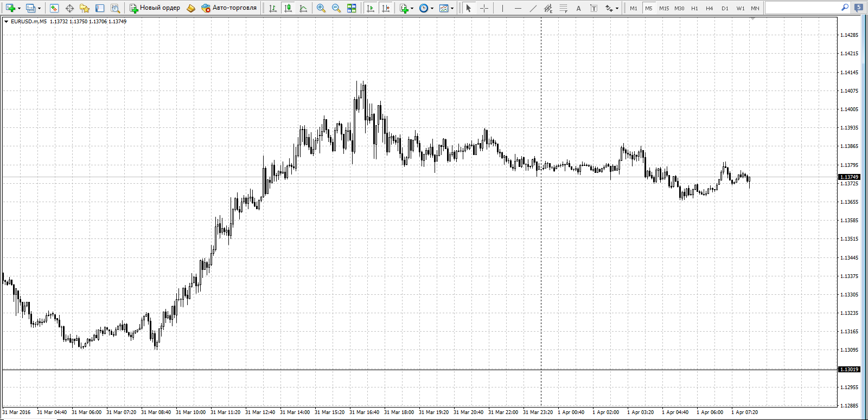868x420 pixels.
Task: Select the horizontal line at 1.13019
Action: click(x=419, y=370)
